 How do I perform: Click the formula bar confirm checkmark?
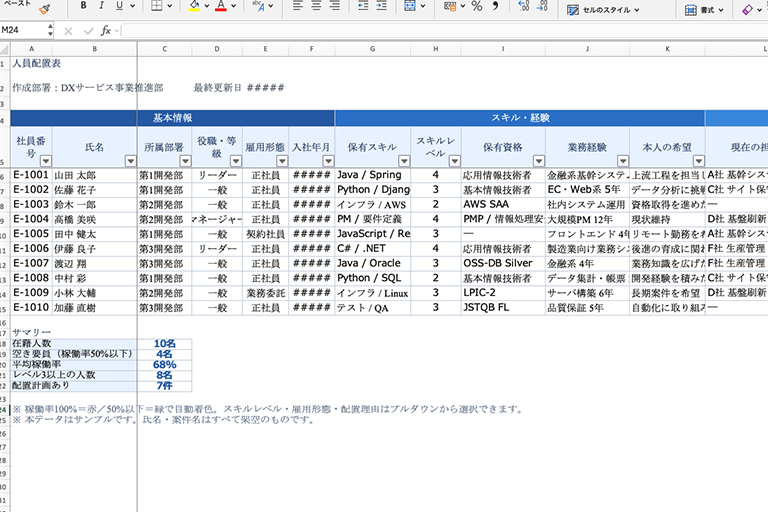pos(88,31)
